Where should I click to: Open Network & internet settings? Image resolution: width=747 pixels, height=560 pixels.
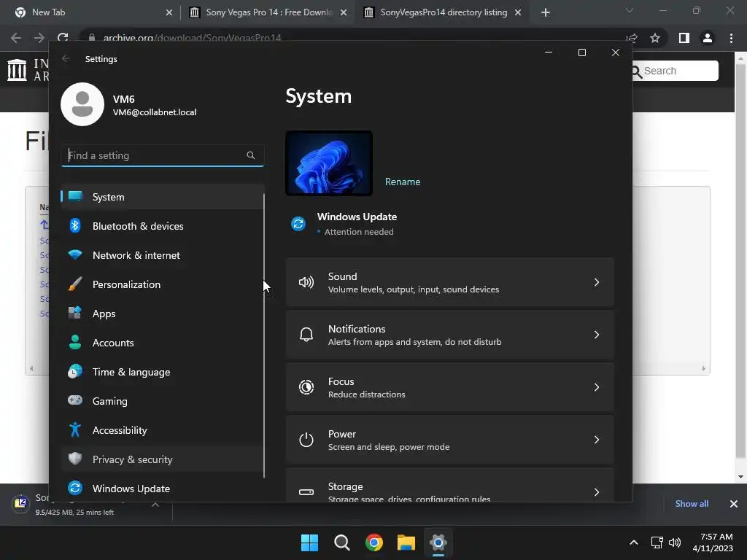[162, 255]
